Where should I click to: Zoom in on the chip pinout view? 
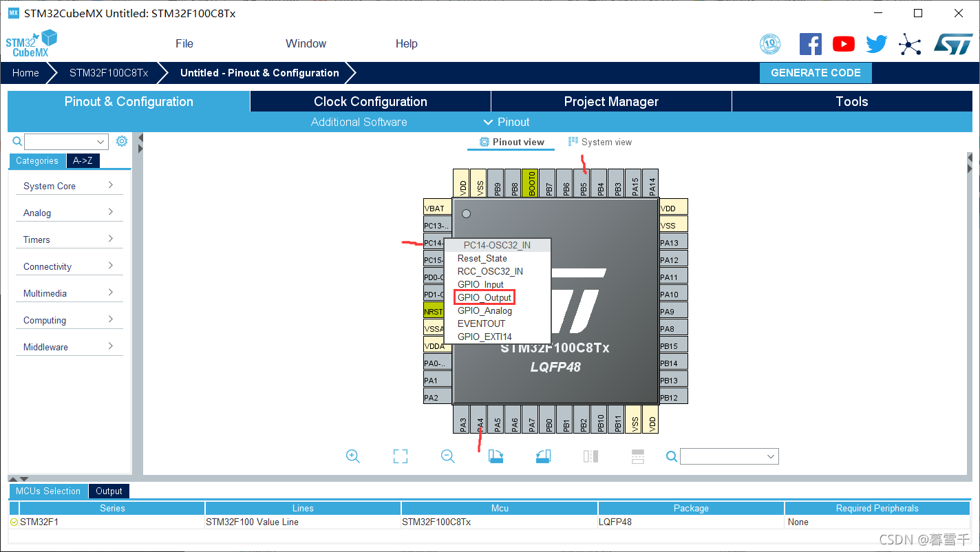pos(353,456)
